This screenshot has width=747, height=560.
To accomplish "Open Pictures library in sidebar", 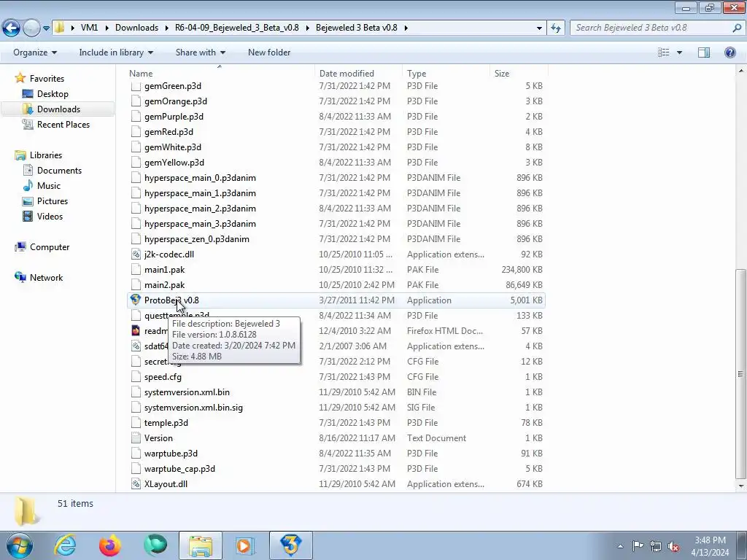I will [x=53, y=201].
